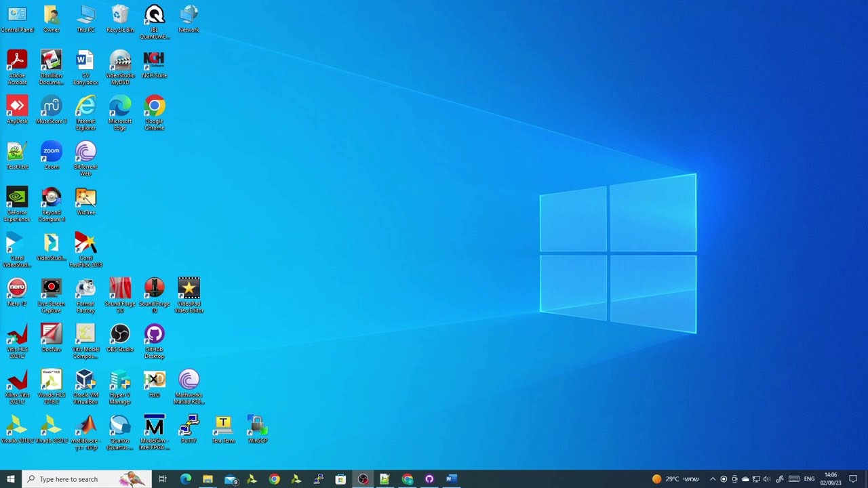Open the WizTree desktop shortcut
The image size is (868, 488).
pyautogui.click(x=85, y=201)
